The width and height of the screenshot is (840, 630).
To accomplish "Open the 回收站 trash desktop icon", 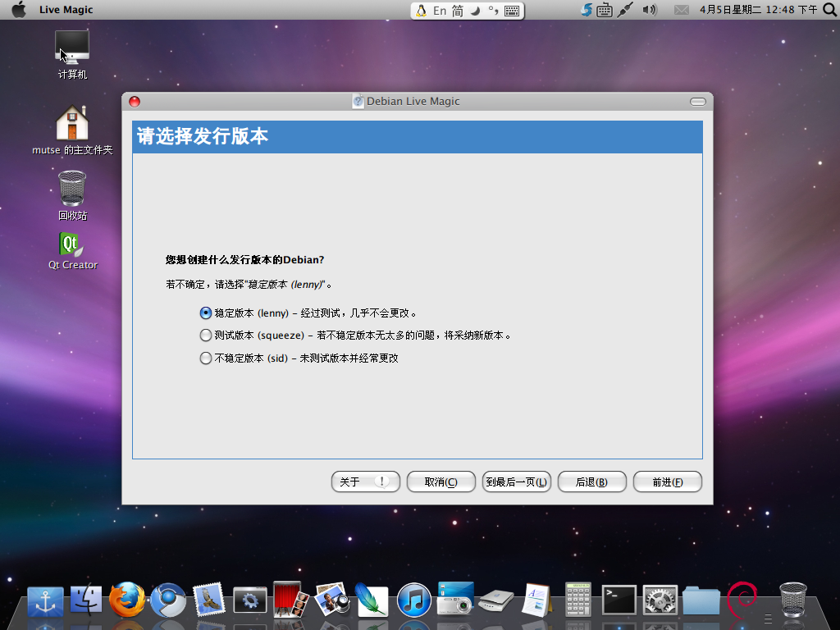I will pos(72,195).
